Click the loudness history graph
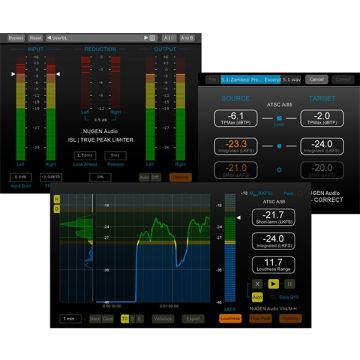This screenshot has width=360, height=360. [x=153, y=248]
